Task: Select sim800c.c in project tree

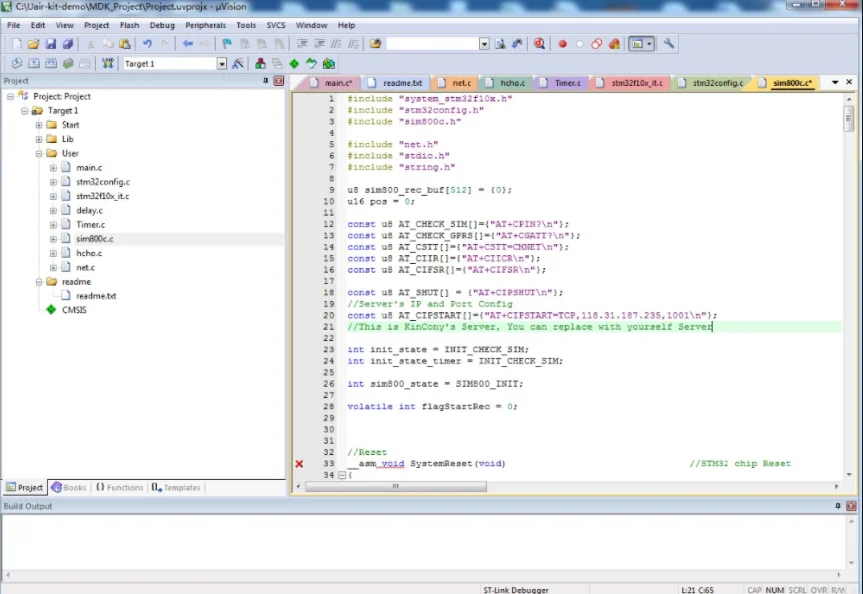Action: click(94, 239)
